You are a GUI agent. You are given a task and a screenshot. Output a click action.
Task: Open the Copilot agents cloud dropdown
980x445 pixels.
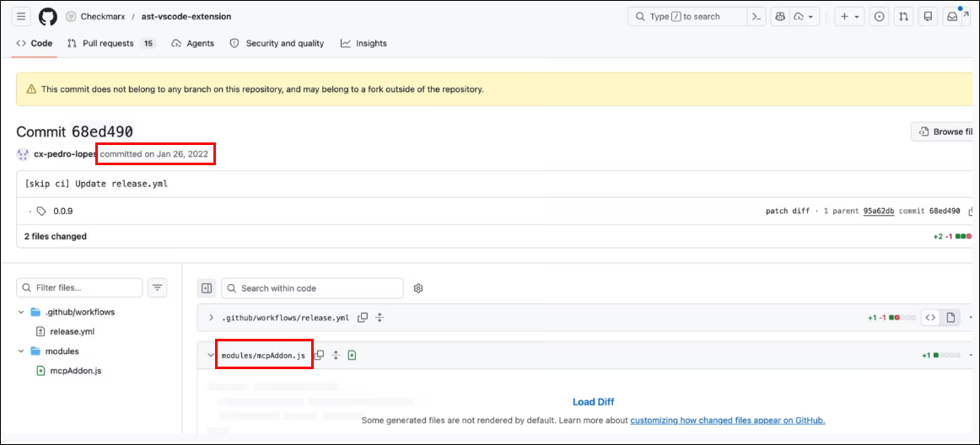805,17
